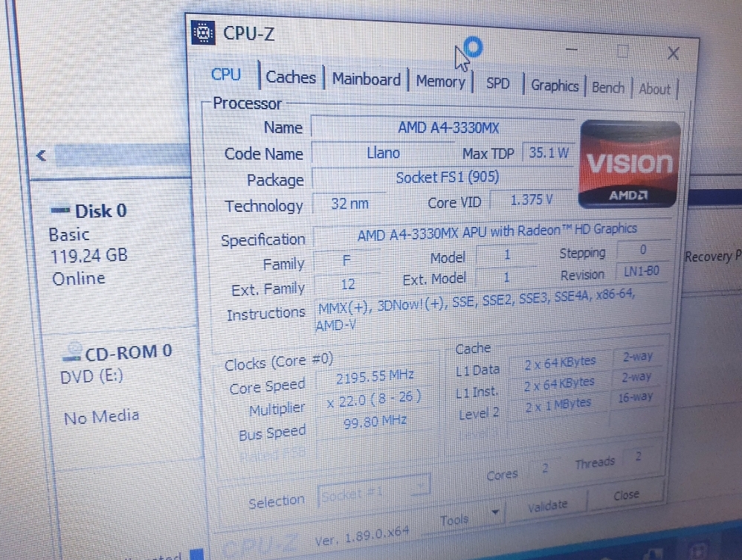Viewport: 742px width, 560px height.
Task: View the About tab
Action: pos(654,88)
